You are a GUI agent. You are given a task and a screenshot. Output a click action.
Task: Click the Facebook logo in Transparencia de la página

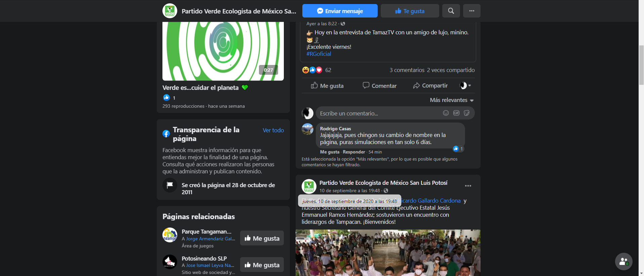coord(166,134)
